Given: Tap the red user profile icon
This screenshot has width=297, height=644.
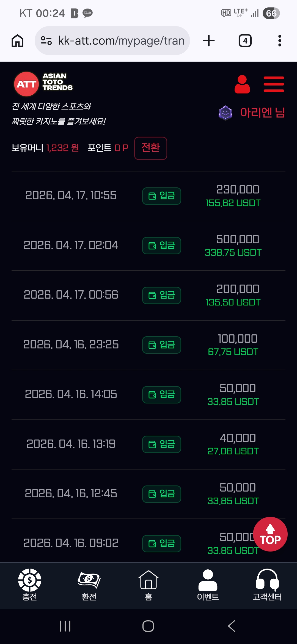Looking at the screenshot, I should [242, 84].
